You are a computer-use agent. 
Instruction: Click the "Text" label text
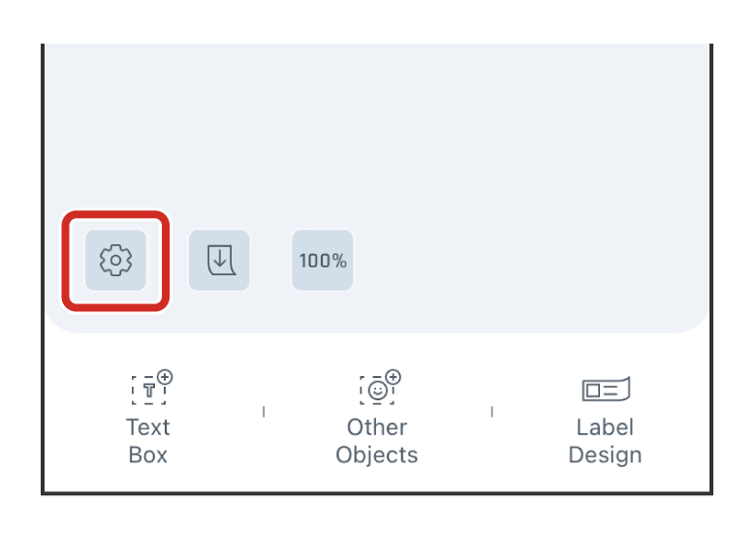[148, 427]
